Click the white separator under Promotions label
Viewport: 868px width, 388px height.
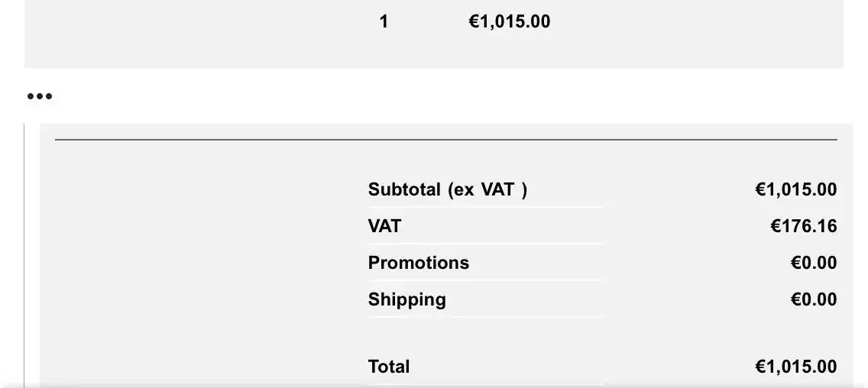point(485,280)
